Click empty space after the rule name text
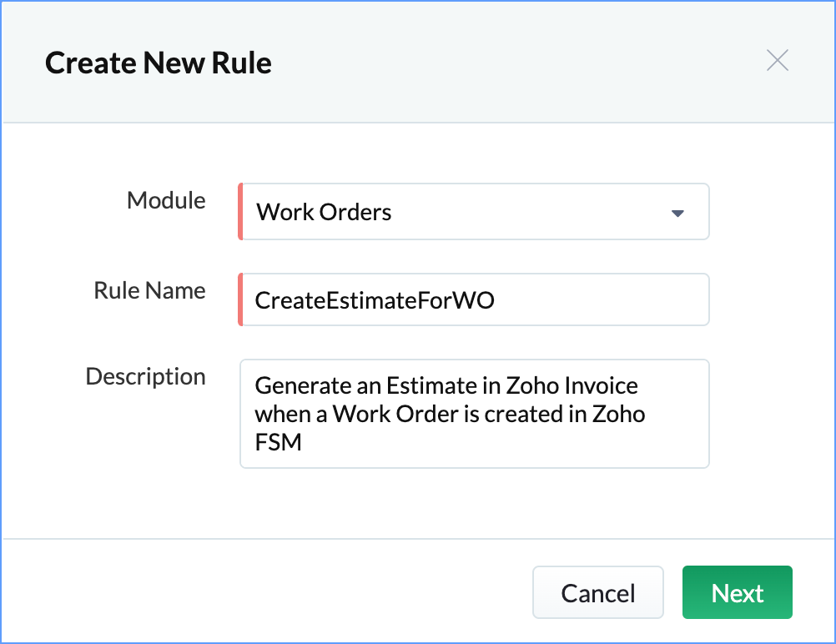 (601, 300)
